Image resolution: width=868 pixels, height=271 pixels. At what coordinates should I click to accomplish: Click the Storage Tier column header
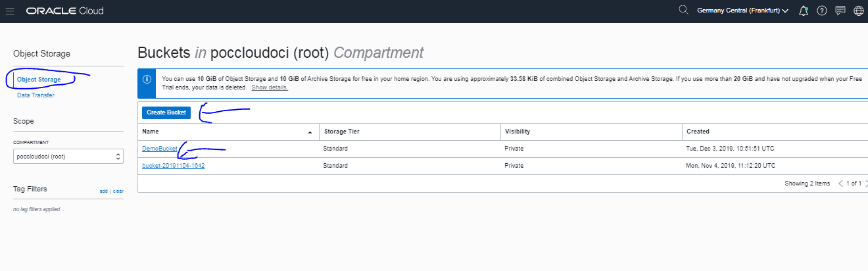click(x=341, y=132)
